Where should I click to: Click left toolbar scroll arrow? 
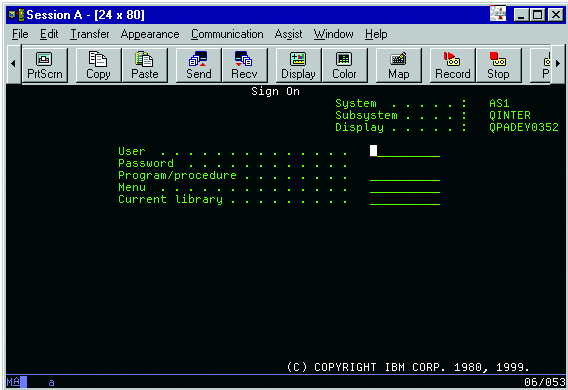(14, 64)
